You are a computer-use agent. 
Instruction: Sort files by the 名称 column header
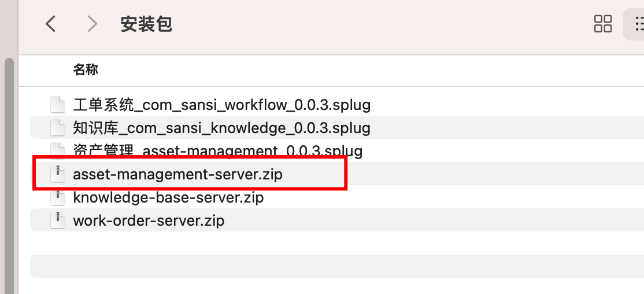coord(86,69)
